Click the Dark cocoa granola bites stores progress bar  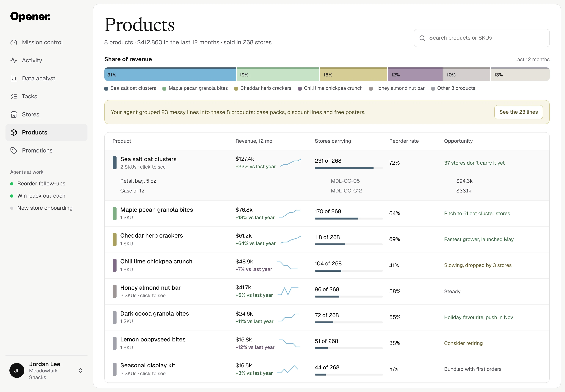(x=348, y=322)
